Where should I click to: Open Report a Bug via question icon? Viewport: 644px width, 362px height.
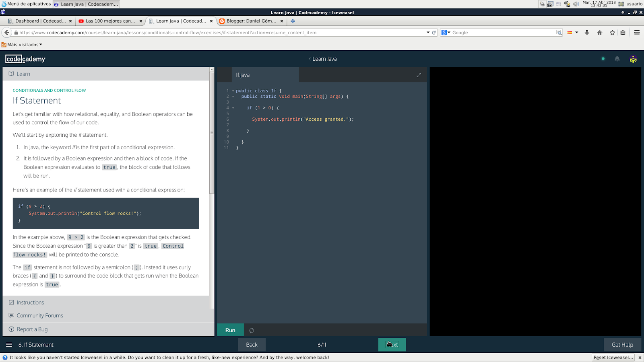coord(12,329)
